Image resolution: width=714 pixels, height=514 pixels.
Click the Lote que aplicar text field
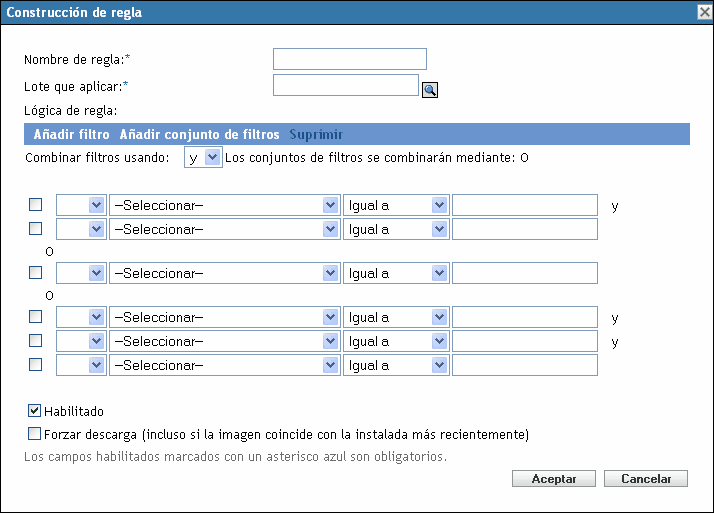click(x=345, y=85)
